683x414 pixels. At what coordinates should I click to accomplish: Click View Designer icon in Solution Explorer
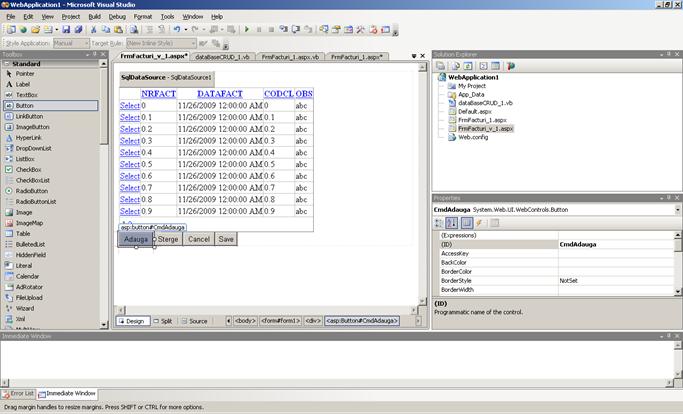[x=495, y=66]
